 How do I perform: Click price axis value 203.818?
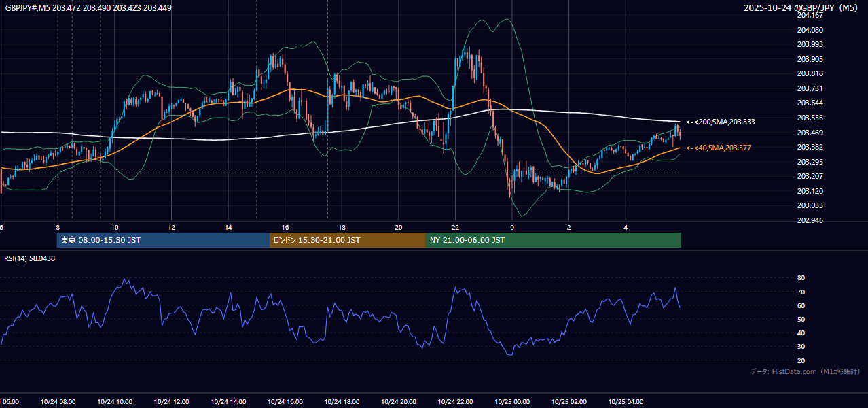pyautogui.click(x=810, y=73)
